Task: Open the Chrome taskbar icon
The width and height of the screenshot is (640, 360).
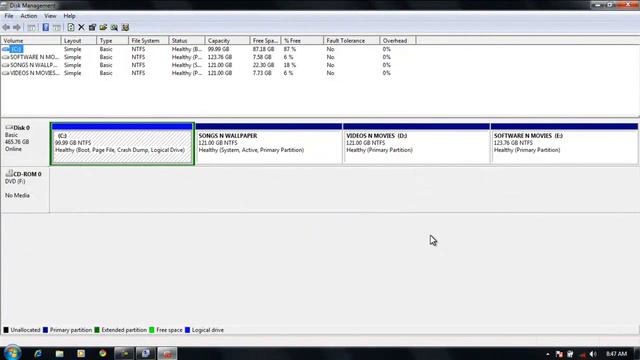Action: [102, 353]
